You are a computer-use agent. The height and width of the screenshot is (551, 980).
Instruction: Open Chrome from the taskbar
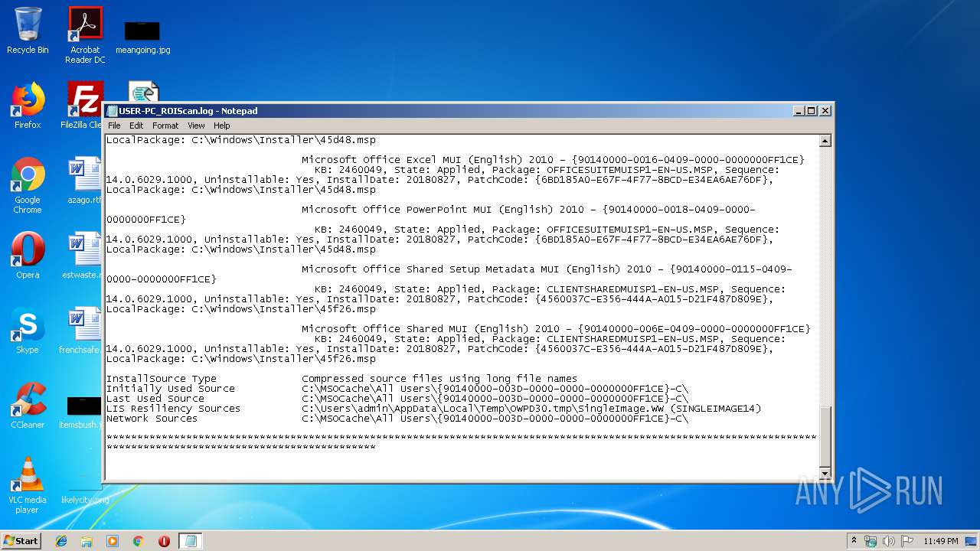coord(138,541)
